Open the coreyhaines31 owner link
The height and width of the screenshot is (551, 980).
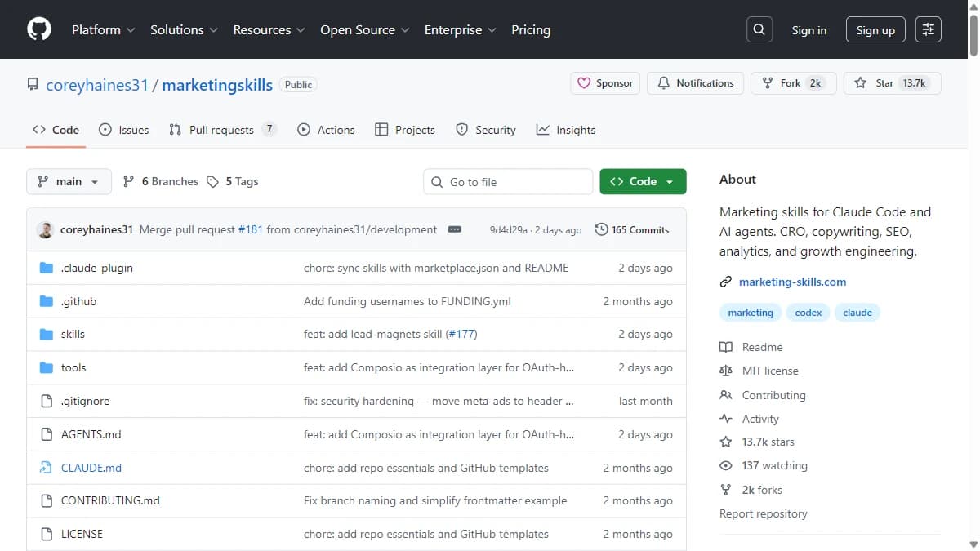click(x=97, y=85)
